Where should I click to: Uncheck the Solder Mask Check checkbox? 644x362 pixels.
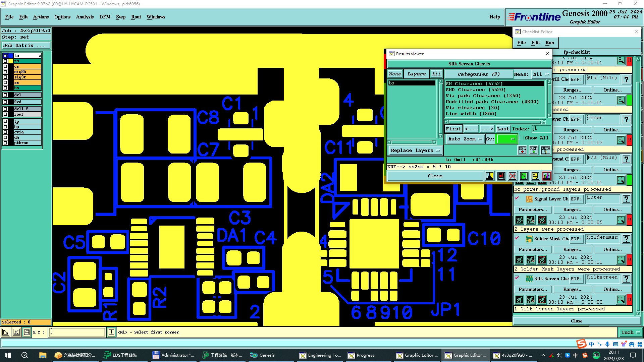point(517,238)
